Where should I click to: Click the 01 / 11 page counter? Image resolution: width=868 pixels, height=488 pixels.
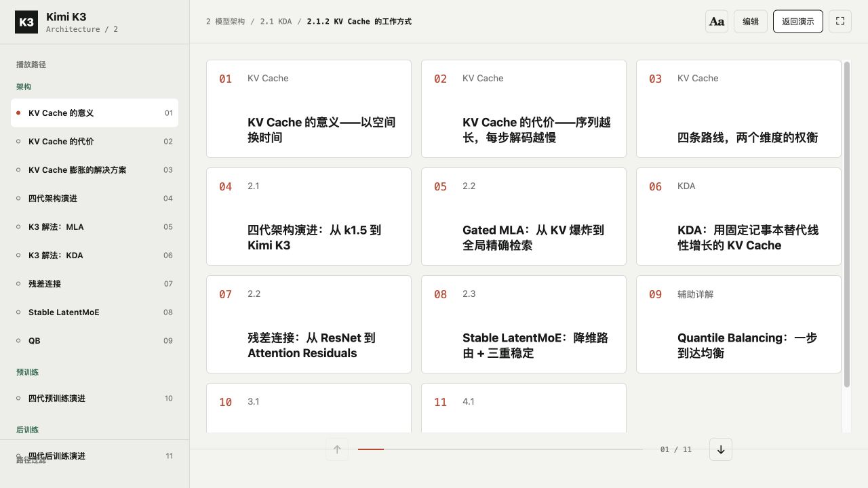point(676,449)
